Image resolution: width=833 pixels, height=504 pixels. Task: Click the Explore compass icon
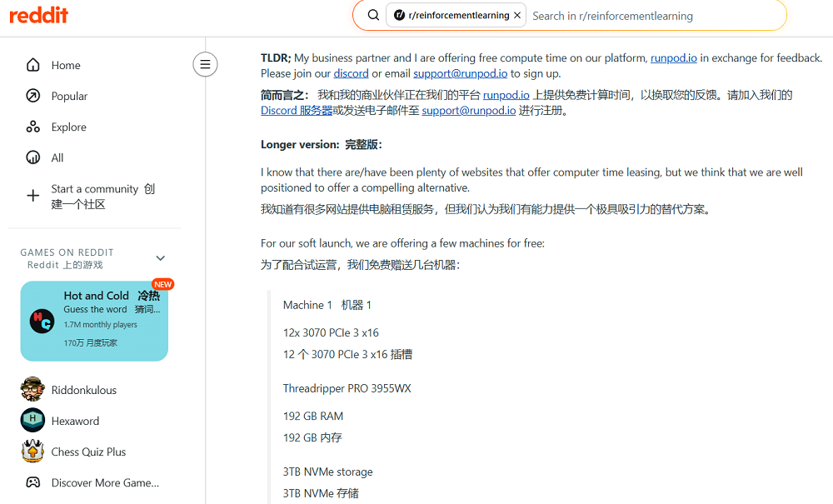click(32, 127)
